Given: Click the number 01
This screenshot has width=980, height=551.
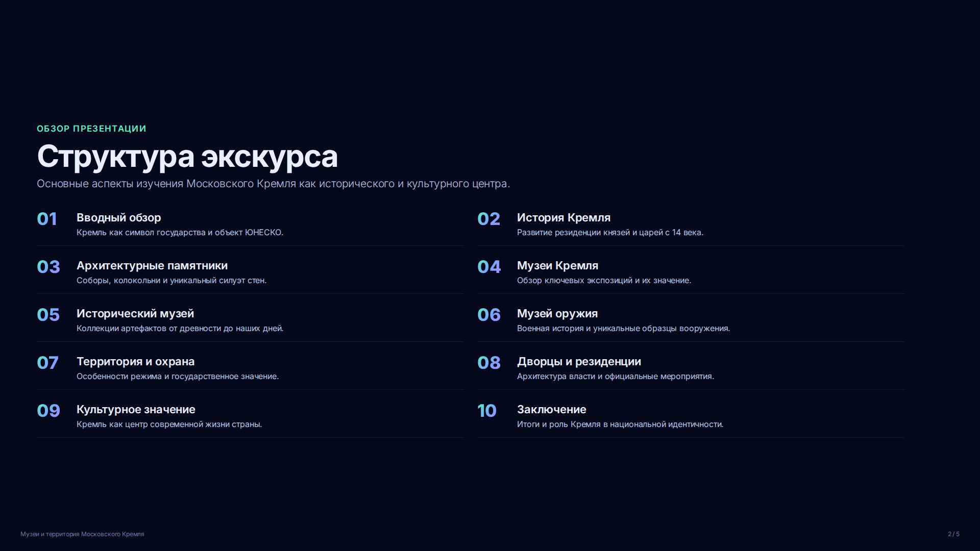Looking at the screenshot, I should pyautogui.click(x=47, y=219).
